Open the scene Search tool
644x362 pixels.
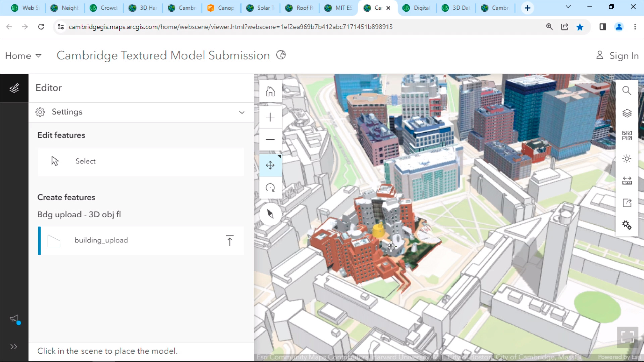627,90
